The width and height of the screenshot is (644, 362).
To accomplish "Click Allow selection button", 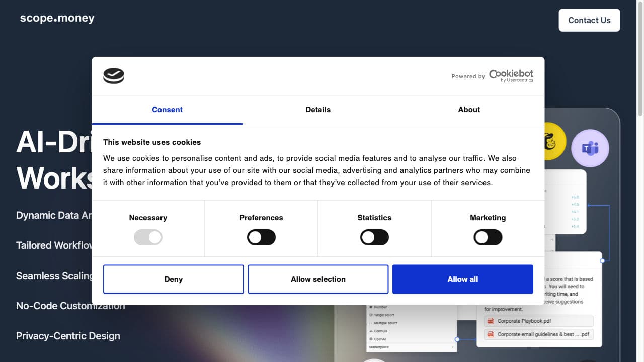I will coord(318,279).
